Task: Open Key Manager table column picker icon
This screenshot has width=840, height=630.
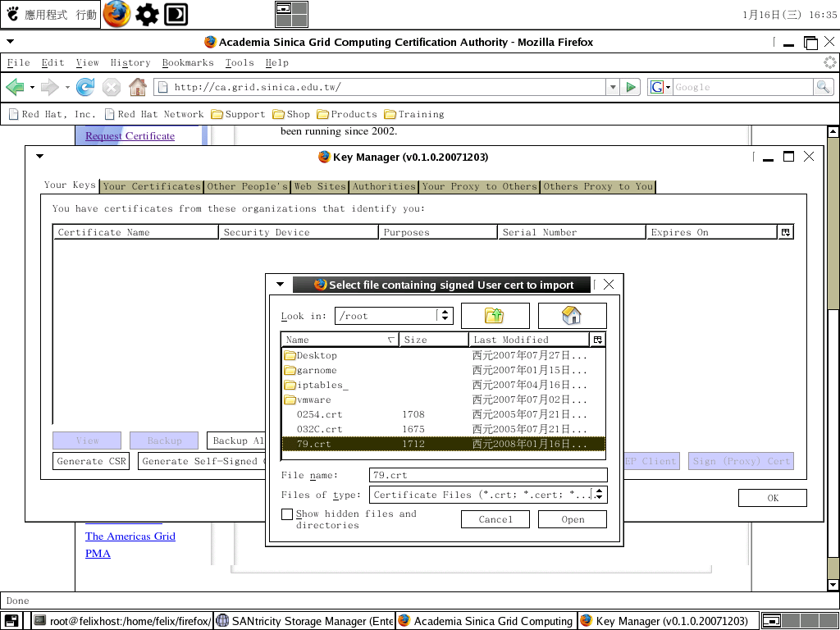Action: pos(785,232)
